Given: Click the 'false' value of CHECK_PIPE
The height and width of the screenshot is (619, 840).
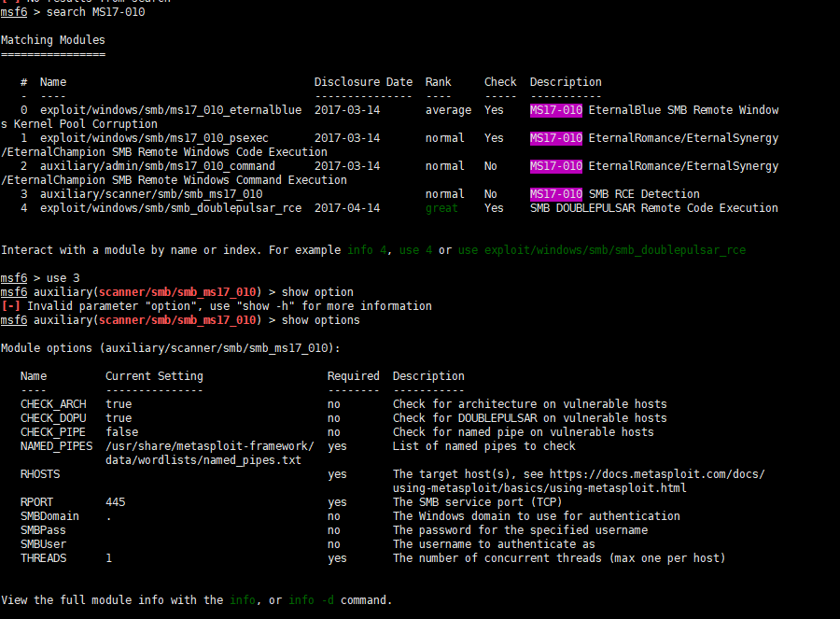Looking at the screenshot, I should 121,432.
